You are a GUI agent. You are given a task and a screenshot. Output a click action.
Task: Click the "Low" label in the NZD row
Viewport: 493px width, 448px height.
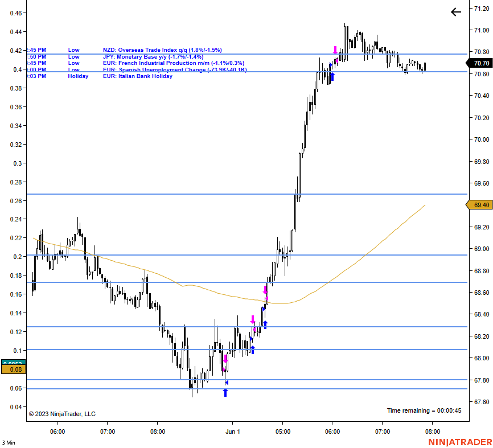click(x=73, y=50)
